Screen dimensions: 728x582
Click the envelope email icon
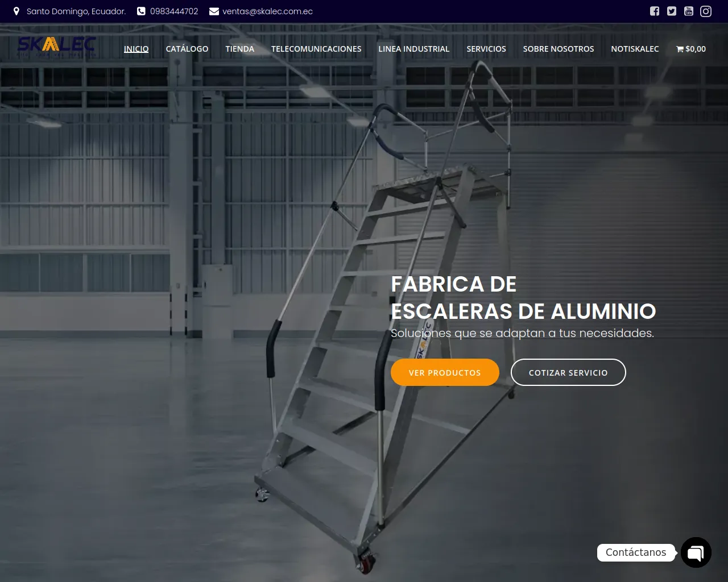[214, 11]
